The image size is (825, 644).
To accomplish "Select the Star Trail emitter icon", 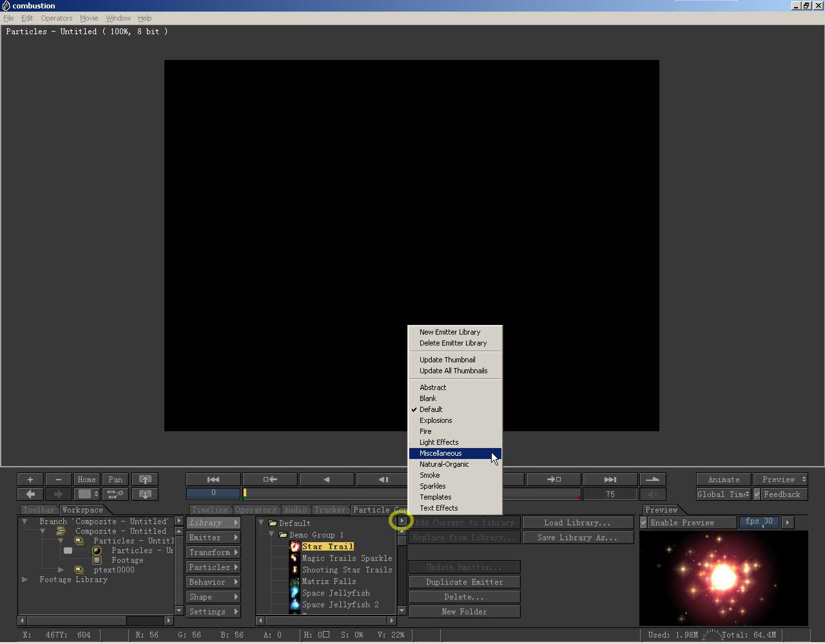I will point(295,547).
